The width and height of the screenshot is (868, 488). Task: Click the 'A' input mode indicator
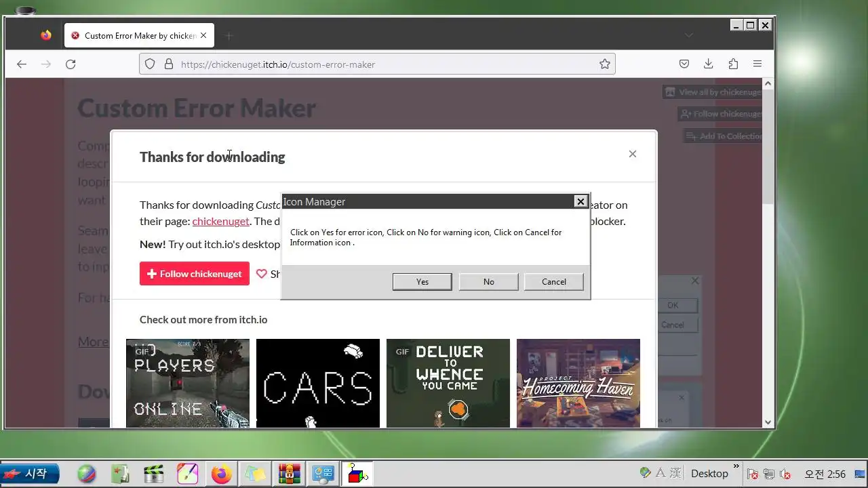pos(660,473)
